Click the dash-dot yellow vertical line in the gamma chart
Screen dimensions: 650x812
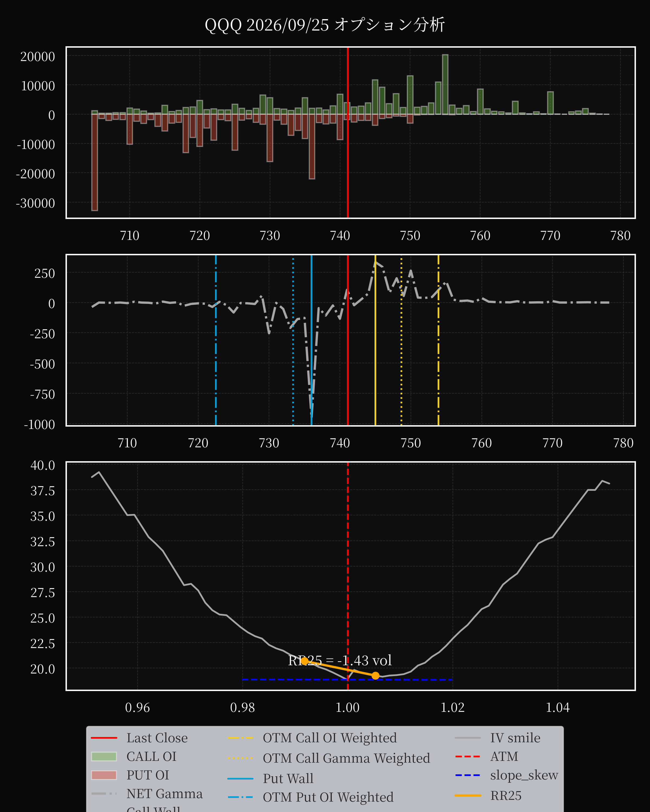coord(438,340)
